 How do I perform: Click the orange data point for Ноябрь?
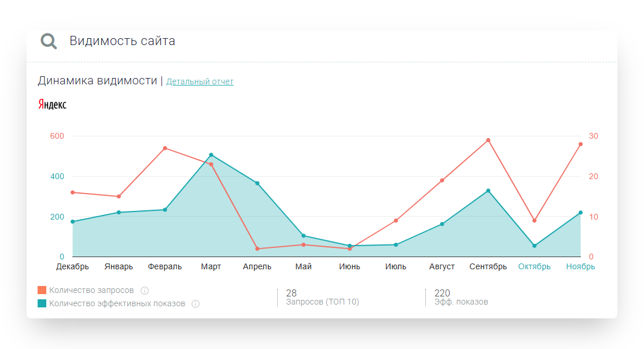point(580,144)
